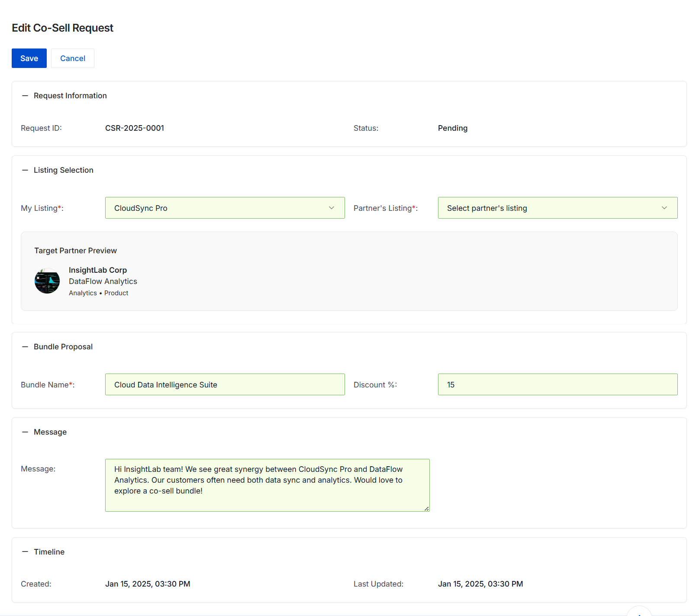Click inside the Message text area
The height and width of the screenshot is (616, 699).
tap(267, 485)
